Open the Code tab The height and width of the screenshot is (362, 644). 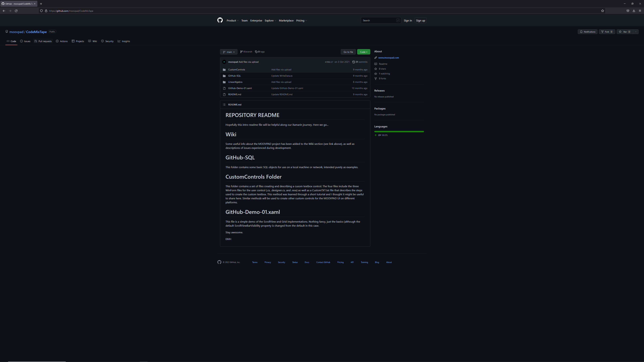click(12, 41)
